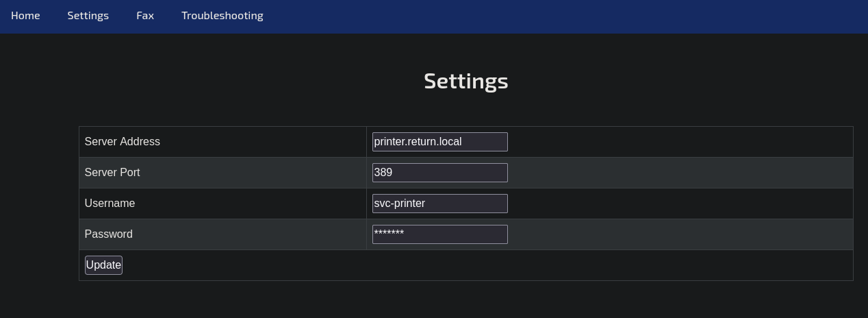Click the Username row label
The height and width of the screenshot is (318, 868).
110,204
